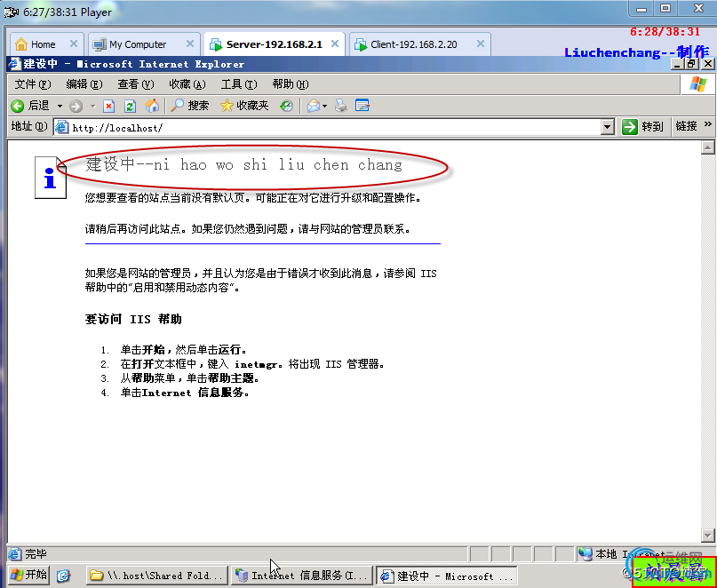Click the page icon in the address bar
Viewport: 717px width, 588px height.
tap(61, 128)
